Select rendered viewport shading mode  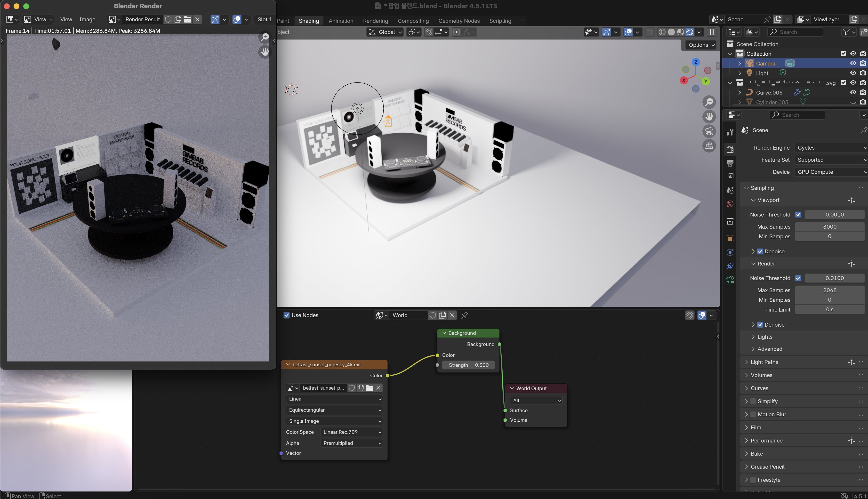690,32
